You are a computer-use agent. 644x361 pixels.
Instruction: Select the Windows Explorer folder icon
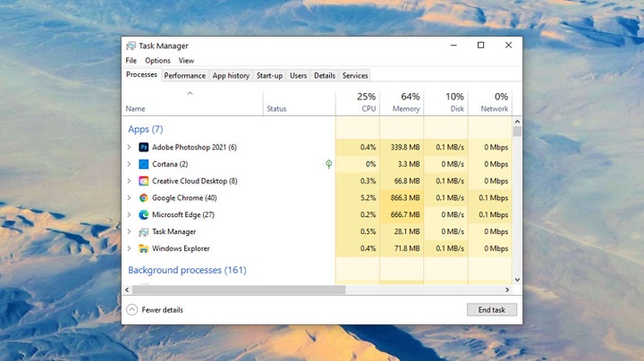point(143,249)
